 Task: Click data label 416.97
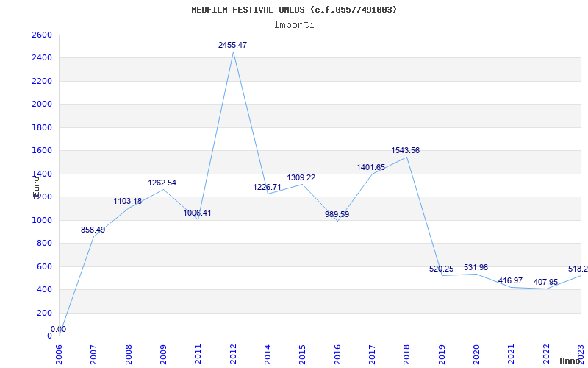point(510,280)
